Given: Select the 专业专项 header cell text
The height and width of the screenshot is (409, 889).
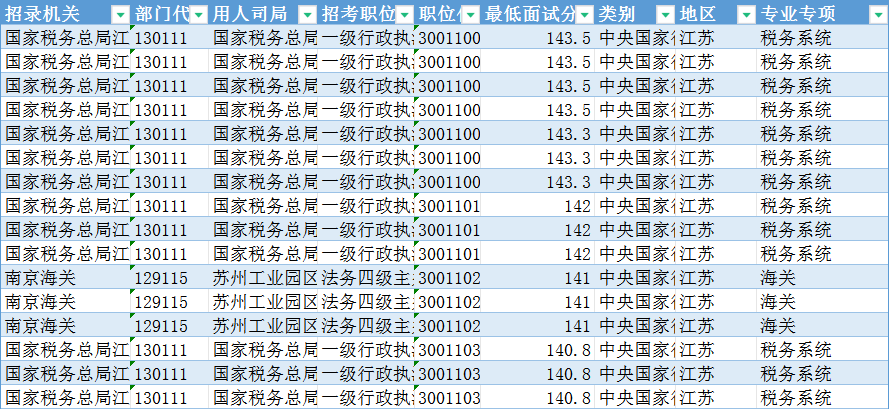Looking at the screenshot, I should coord(798,14).
